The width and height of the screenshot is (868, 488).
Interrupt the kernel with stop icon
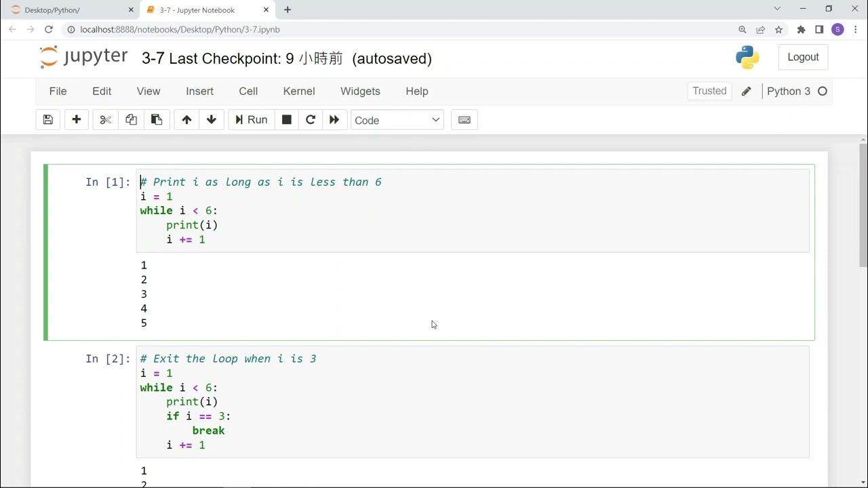[287, 120]
